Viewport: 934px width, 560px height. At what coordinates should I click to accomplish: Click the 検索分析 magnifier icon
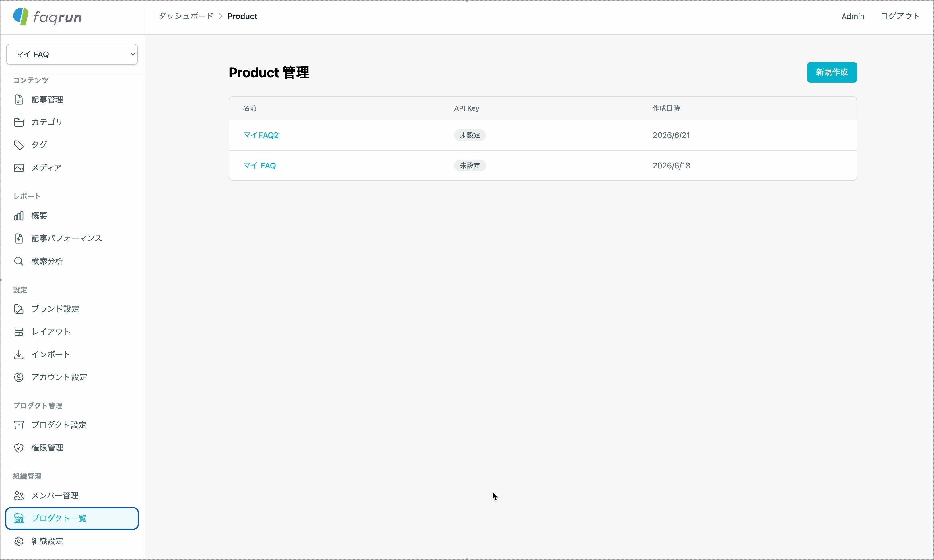pos(18,261)
